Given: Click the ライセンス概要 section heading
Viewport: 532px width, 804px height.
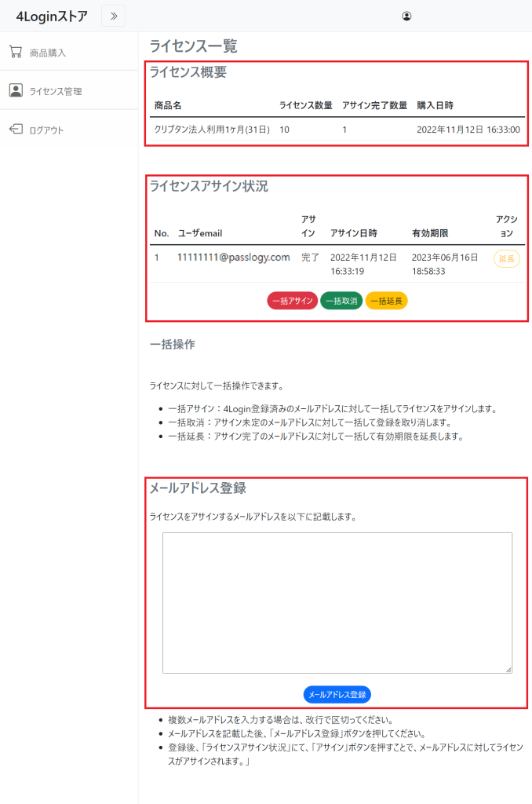Looking at the screenshot, I should [x=188, y=72].
